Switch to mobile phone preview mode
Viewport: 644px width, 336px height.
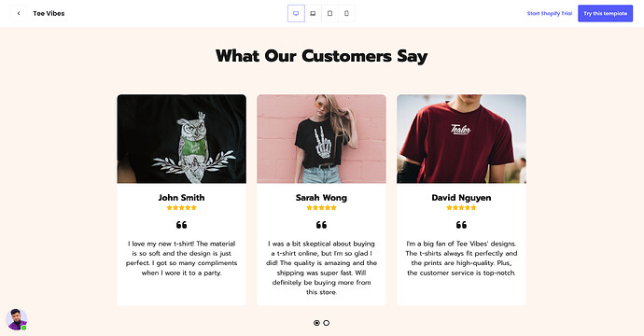(x=346, y=14)
